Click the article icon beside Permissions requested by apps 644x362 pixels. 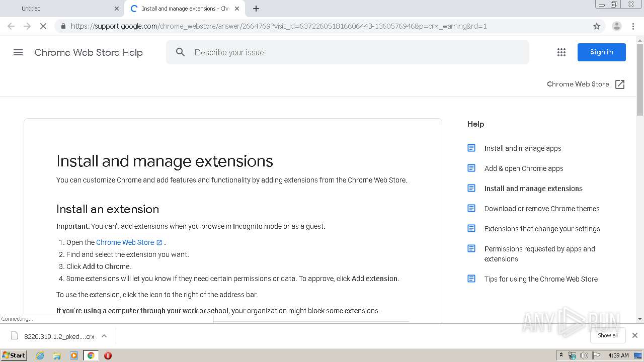click(471, 248)
